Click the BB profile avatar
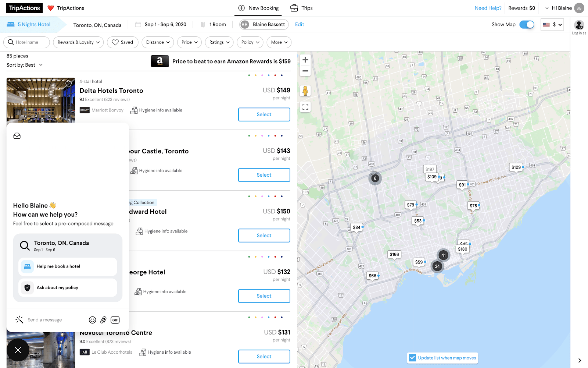 [579, 8]
